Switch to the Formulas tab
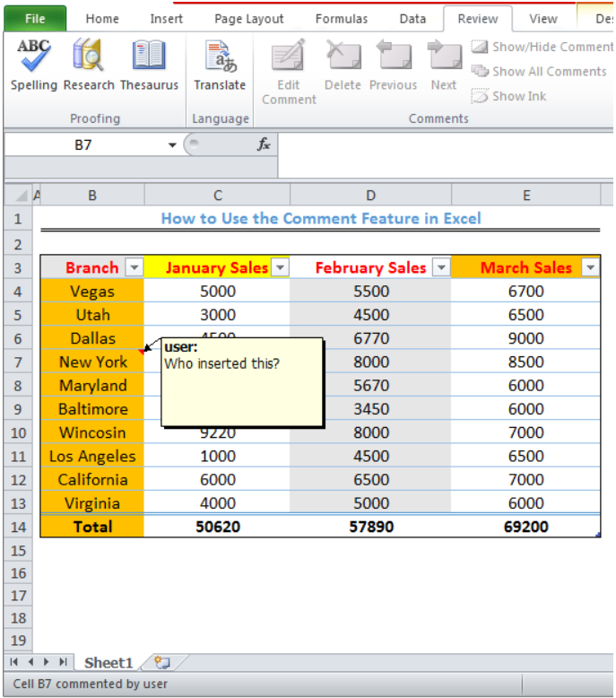Screen dimensions: 616x698 click(x=342, y=19)
